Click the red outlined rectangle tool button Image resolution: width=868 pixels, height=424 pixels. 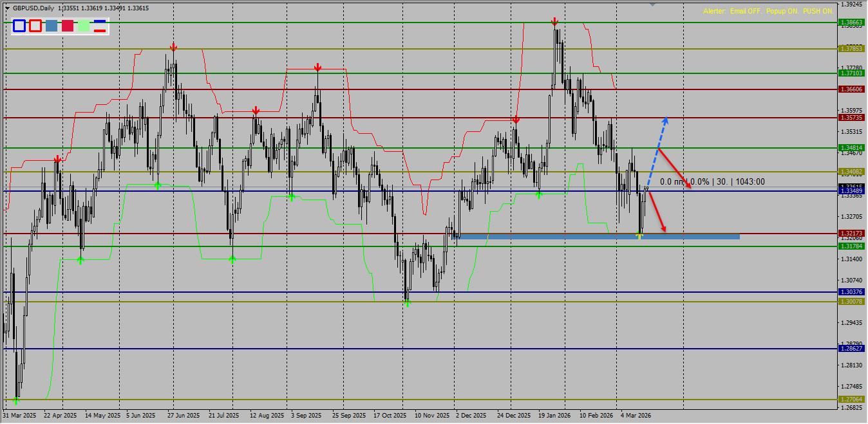pos(35,26)
